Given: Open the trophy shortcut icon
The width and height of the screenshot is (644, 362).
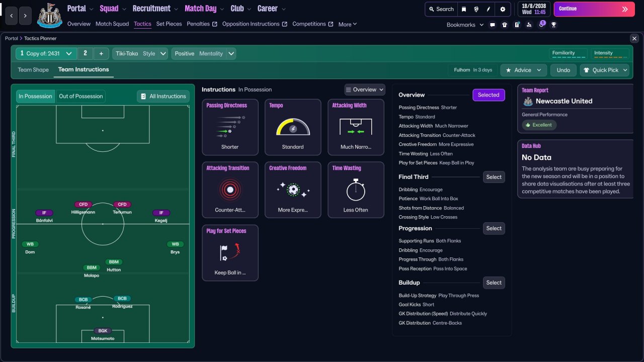Looking at the screenshot, I should [553, 25].
